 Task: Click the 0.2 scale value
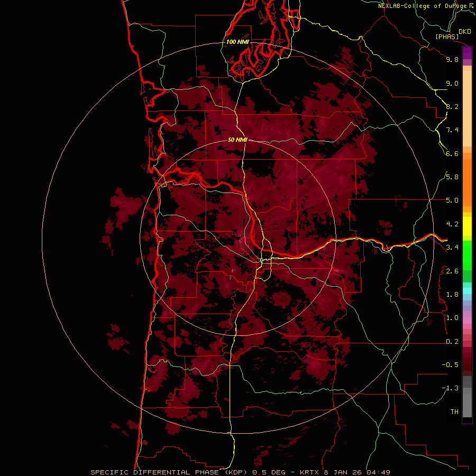click(452, 342)
